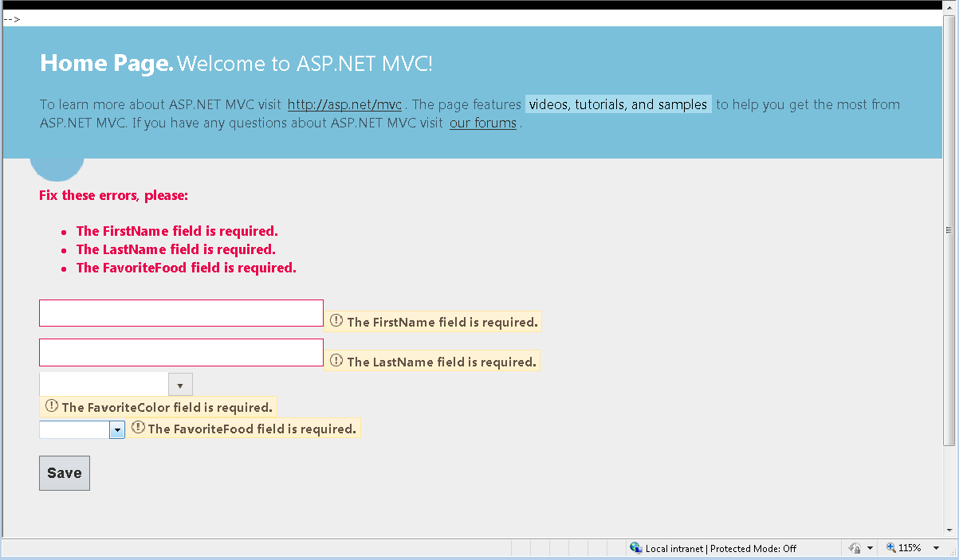
Task: Open the http://asp.net/mvc link
Action: point(344,104)
